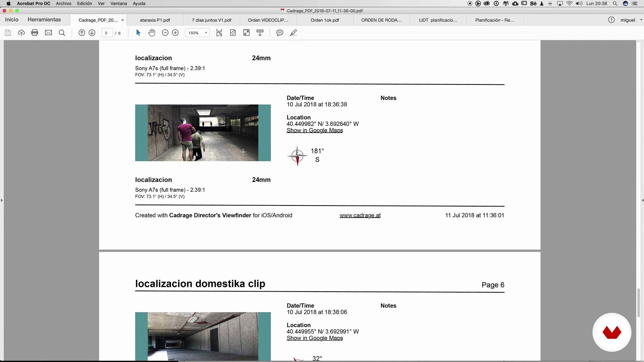Viewport: 644px width, 362px height.
Task: Open the first Show in Google Maps link
Action: [x=315, y=130]
